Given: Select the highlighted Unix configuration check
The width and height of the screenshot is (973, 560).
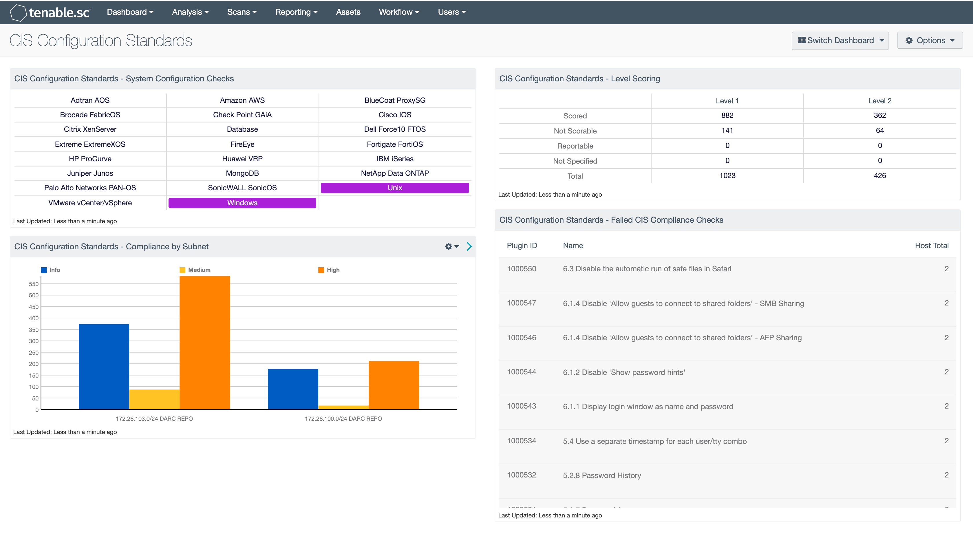Looking at the screenshot, I should click(395, 188).
